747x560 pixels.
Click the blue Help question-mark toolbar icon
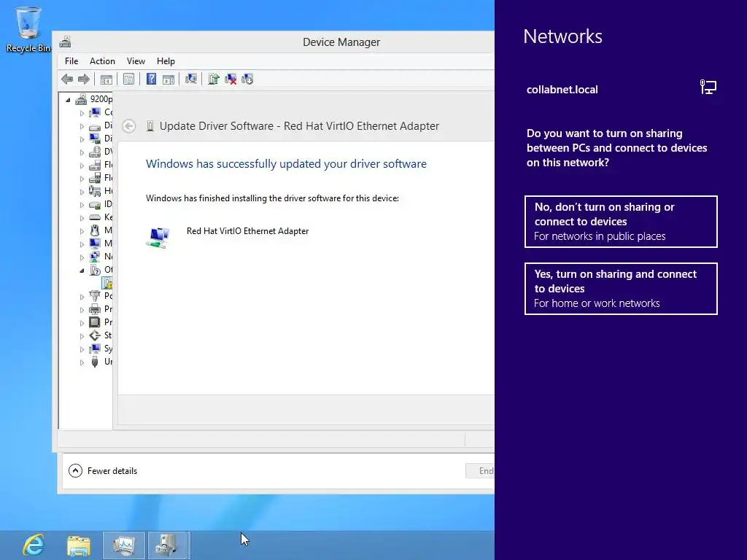pyautogui.click(x=151, y=79)
